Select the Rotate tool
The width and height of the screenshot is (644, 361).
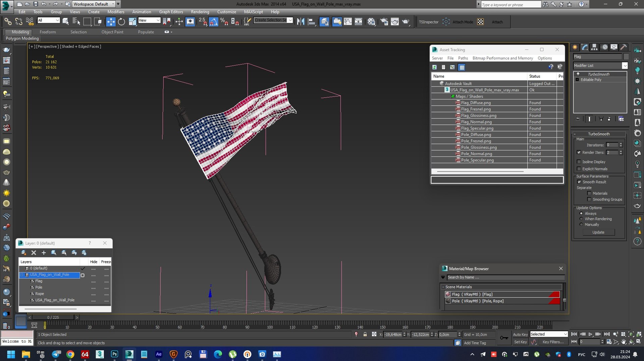tap(121, 22)
